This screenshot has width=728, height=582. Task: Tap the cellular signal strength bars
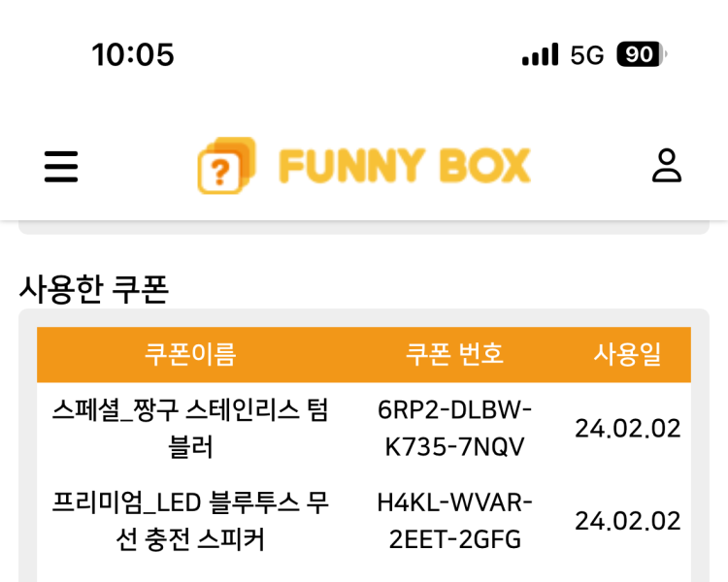coord(540,54)
